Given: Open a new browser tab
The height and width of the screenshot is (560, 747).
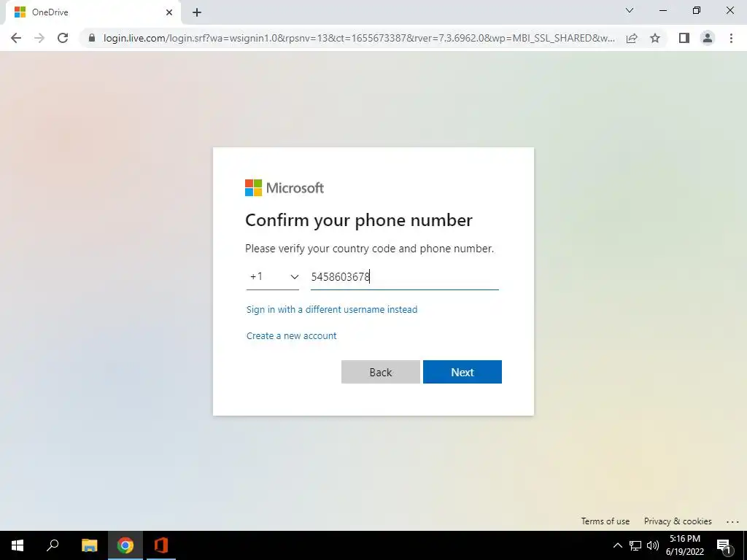Looking at the screenshot, I should point(197,12).
